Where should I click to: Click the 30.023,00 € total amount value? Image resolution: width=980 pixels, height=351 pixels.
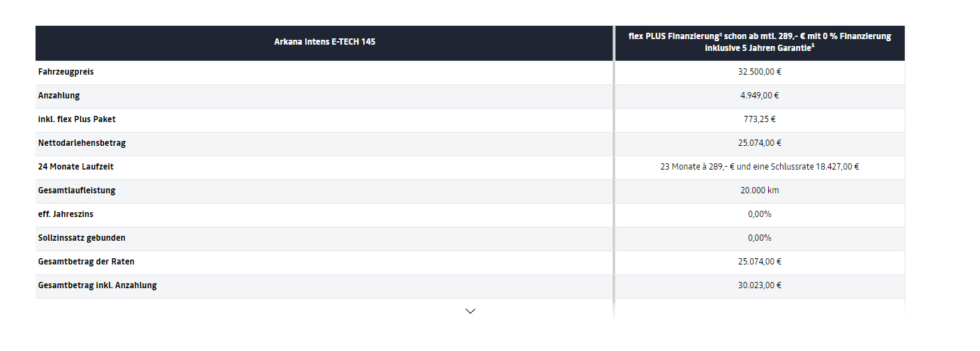click(x=759, y=285)
